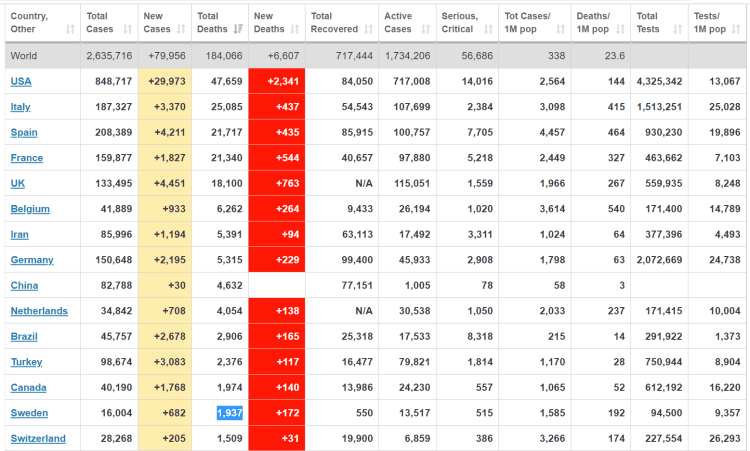Screen dimensions: 750x451
Task: Open the Sweden link
Action: 28,413
